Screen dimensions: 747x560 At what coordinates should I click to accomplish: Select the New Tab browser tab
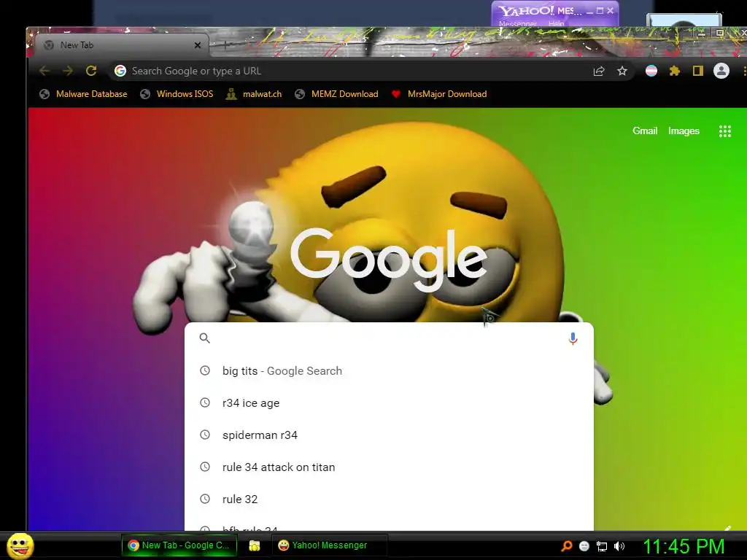122,45
